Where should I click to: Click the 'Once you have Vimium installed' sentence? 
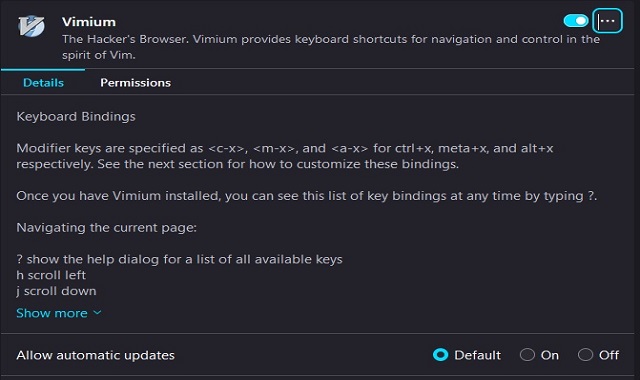pyautogui.click(x=307, y=196)
